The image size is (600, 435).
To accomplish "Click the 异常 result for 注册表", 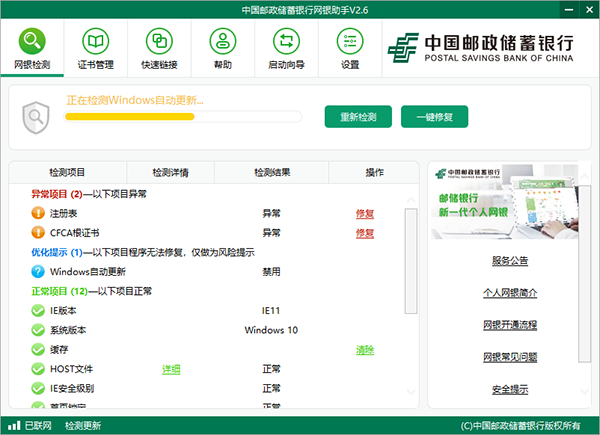I will [271, 213].
